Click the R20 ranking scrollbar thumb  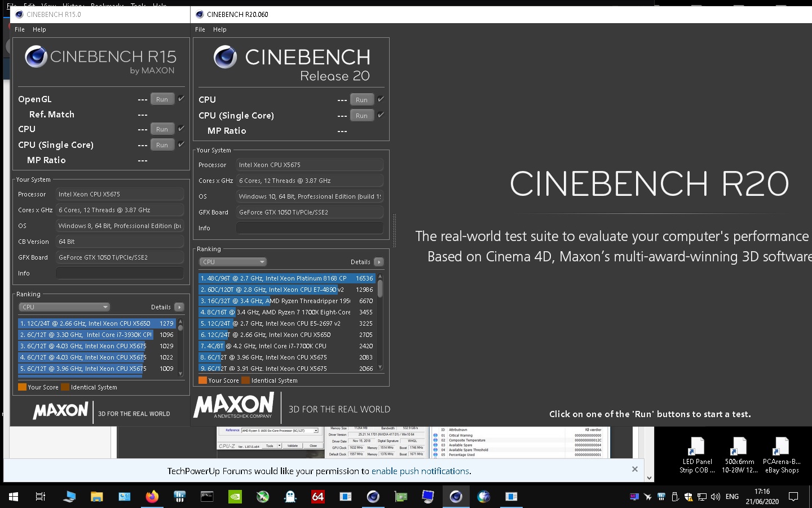click(x=380, y=288)
